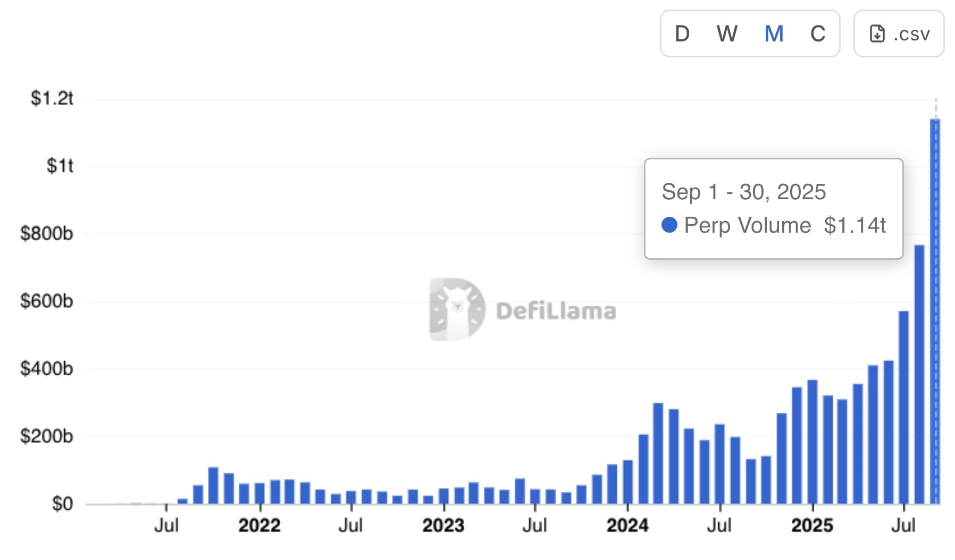Image resolution: width=955 pixels, height=560 pixels.
Task: Click the 2022 x-axis label
Action: [x=259, y=525]
